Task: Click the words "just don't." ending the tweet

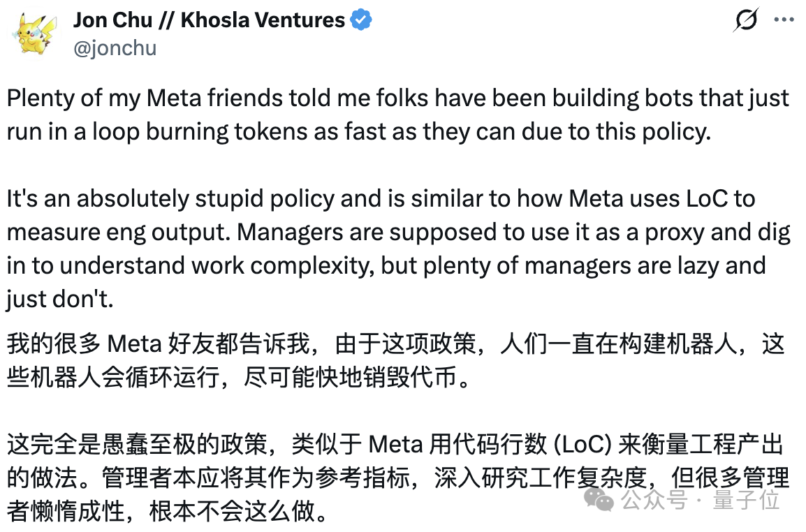Action: pyautogui.click(x=59, y=299)
